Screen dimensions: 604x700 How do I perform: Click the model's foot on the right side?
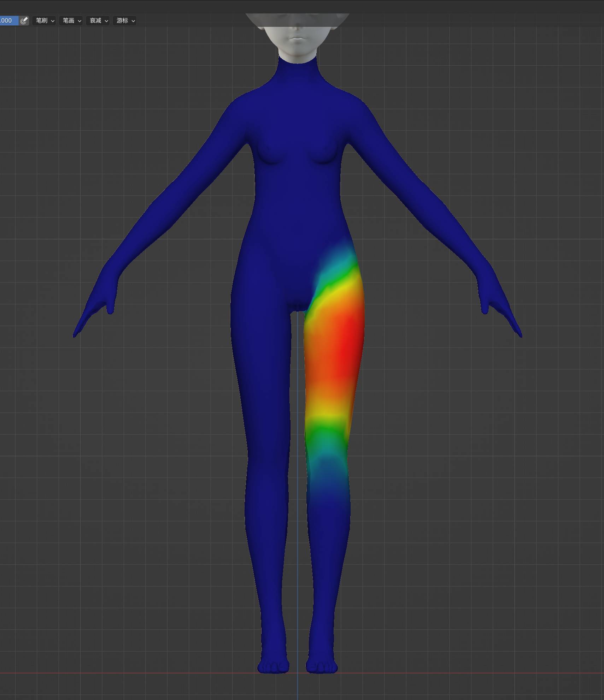click(x=322, y=664)
